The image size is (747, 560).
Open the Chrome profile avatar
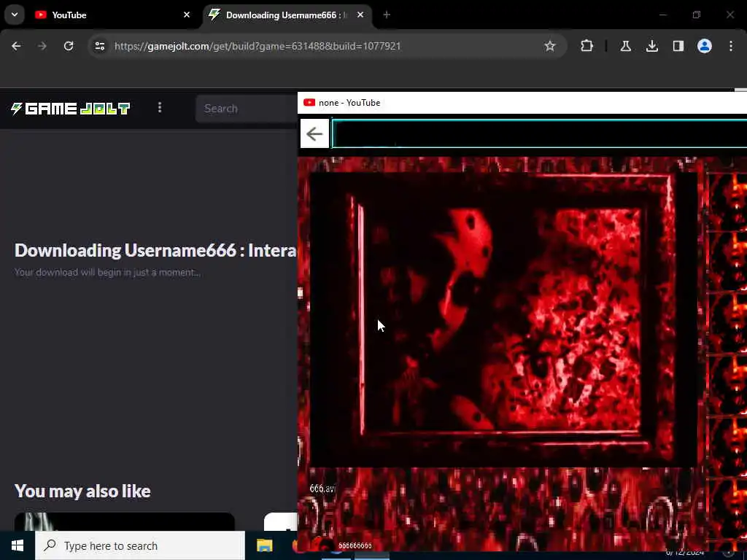(705, 46)
